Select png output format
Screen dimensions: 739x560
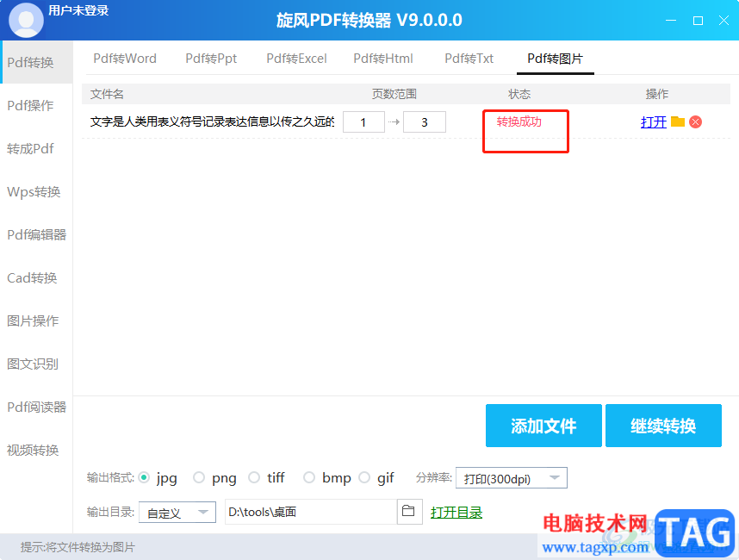pos(199,477)
